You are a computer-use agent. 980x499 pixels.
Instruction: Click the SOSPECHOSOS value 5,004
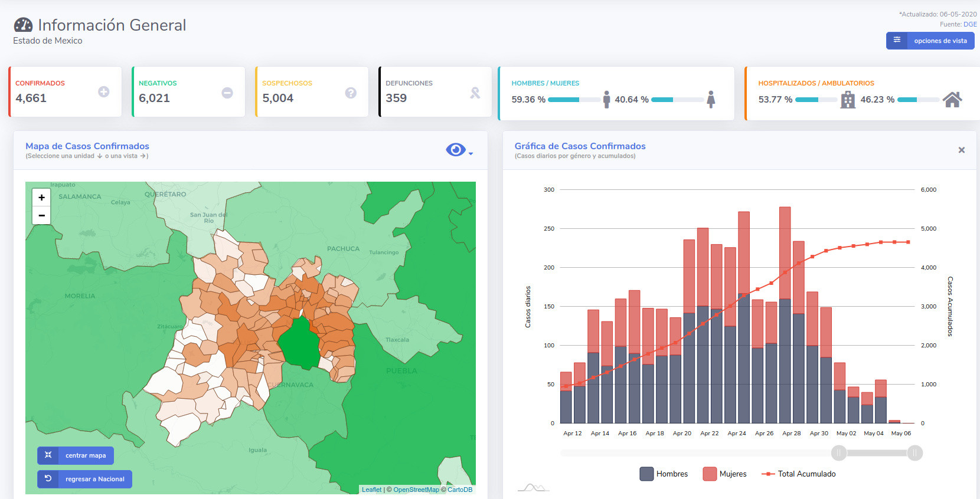click(x=277, y=98)
